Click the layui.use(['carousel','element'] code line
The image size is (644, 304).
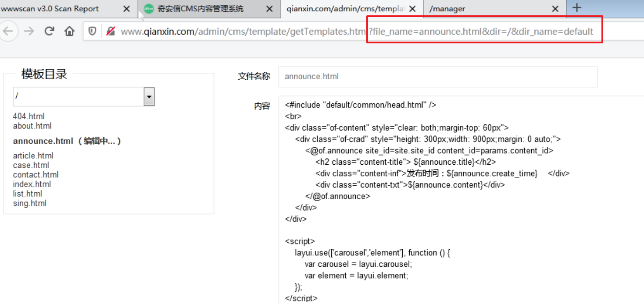[373, 253]
